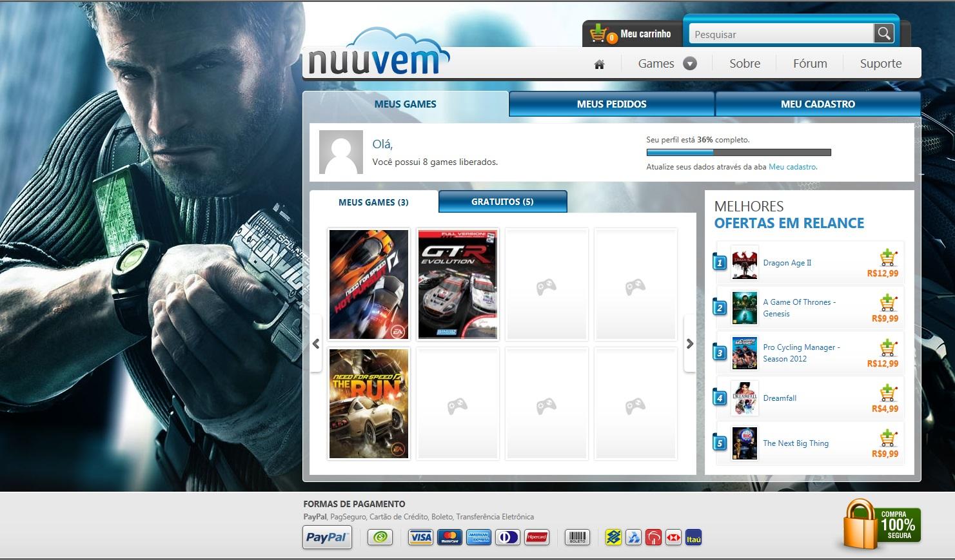955x560 pixels.
Task: Click the Games menu label
Action: 656,64
